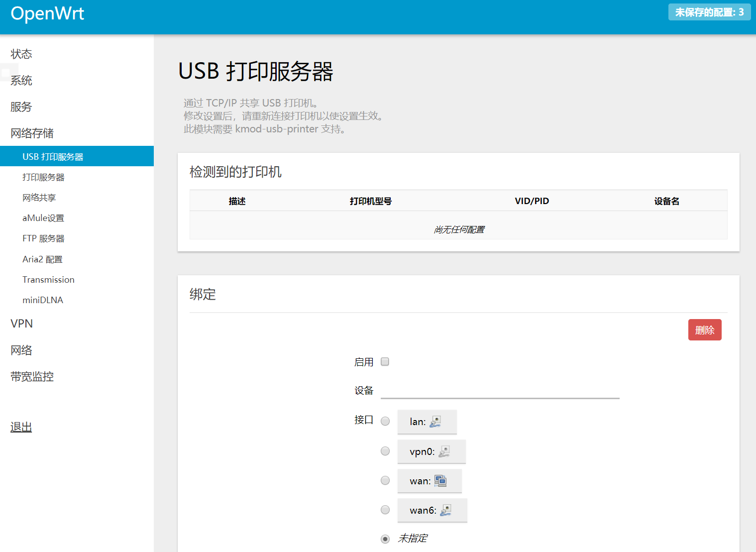The height and width of the screenshot is (552, 756).
Task: Click the 描述 column header
Action: click(x=237, y=201)
